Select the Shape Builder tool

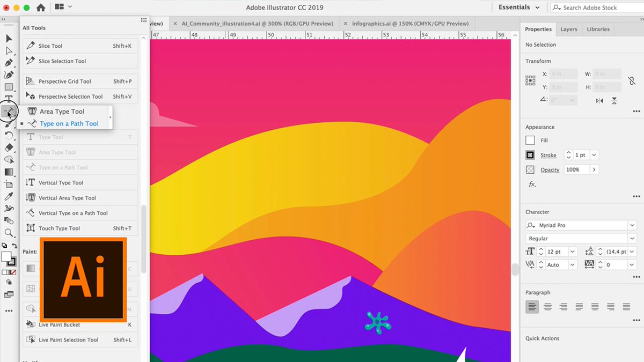click(x=9, y=160)
